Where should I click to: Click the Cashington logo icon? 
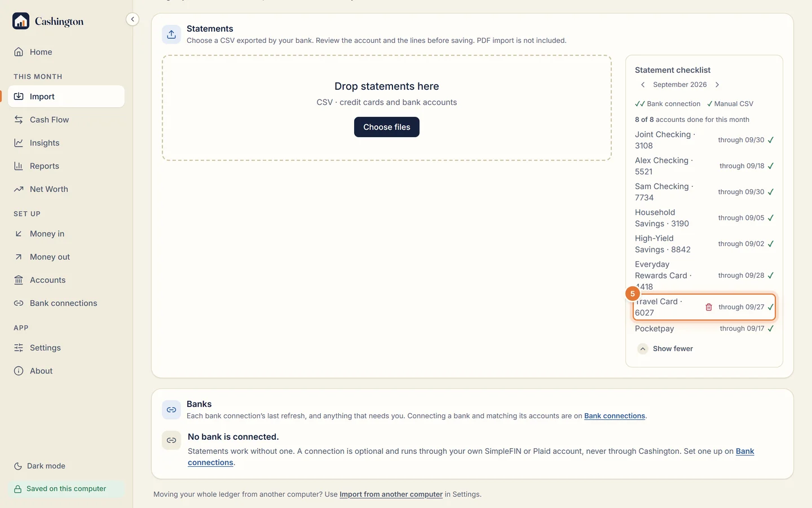tap(21, 21)
